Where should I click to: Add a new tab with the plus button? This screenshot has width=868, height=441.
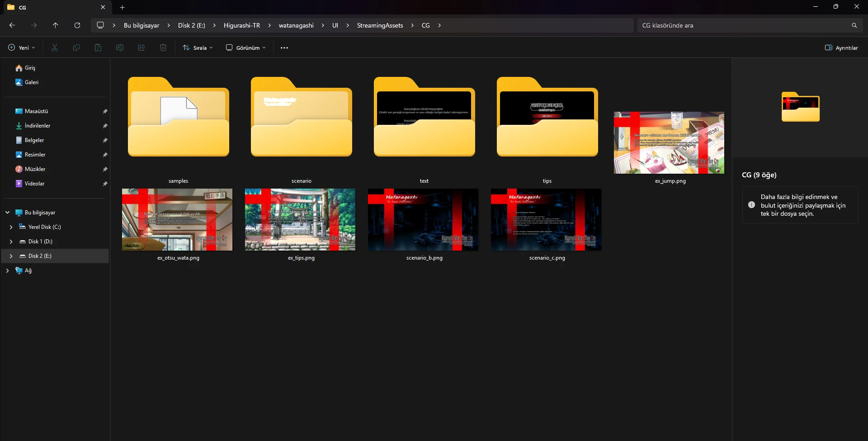[x=122, y=7]
